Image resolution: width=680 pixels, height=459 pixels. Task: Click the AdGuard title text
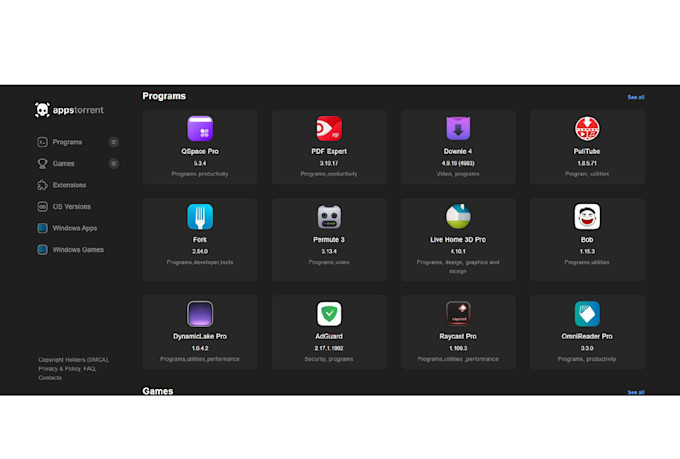pos(329,336)
